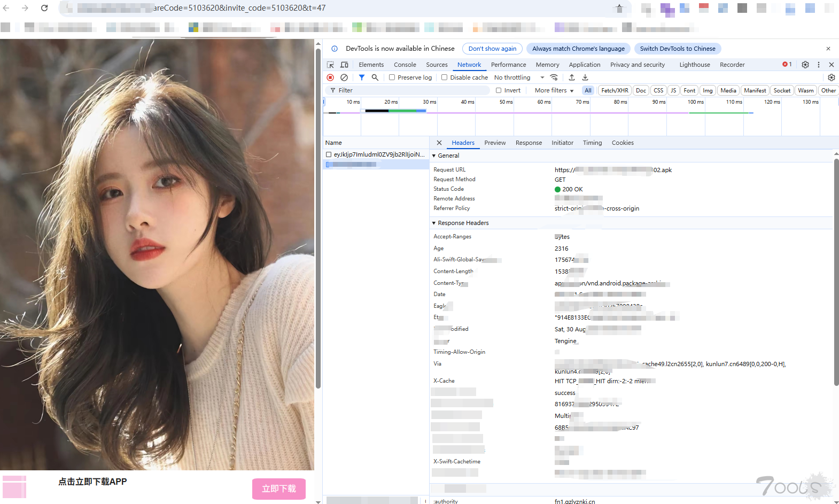Open network conditions wifi icon
Image resolution: width=839 pixels, height=504 pixels.
pos(554,77)
